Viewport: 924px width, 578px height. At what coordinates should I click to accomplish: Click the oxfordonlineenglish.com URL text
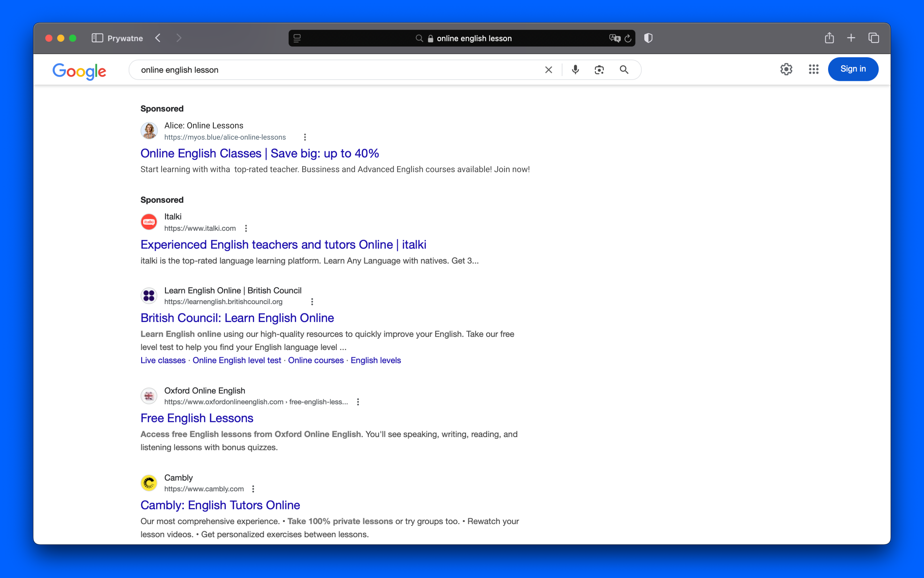pos(256,402)
